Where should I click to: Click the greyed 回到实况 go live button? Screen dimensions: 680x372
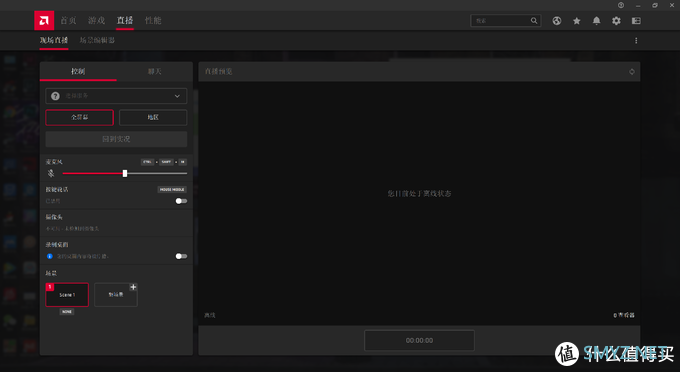[x=116, y=139]
